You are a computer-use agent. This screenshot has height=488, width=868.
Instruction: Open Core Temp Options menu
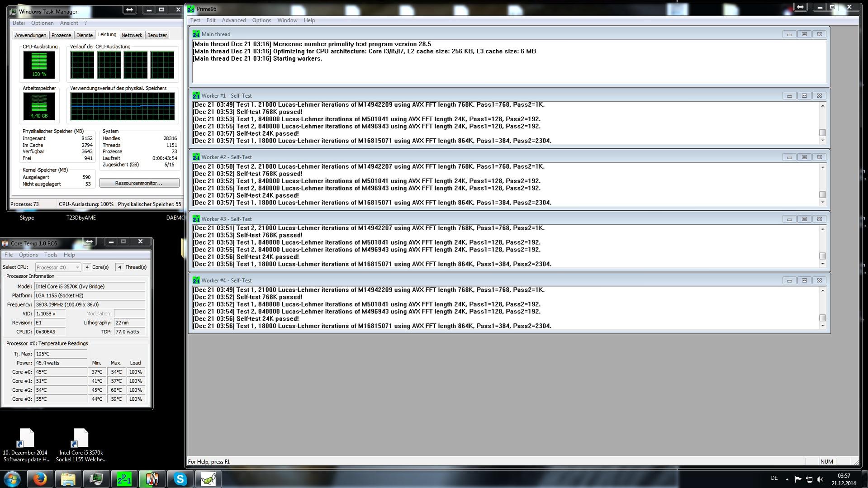28,255
